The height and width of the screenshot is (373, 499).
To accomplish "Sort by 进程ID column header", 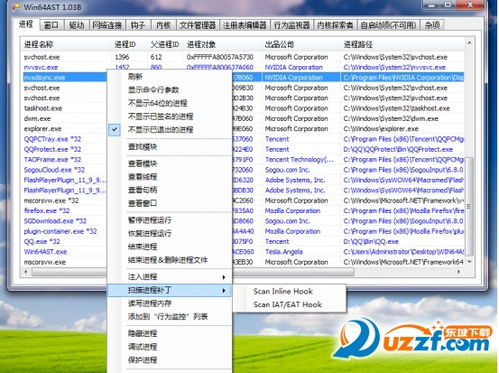I will click(x=129, y=44).
